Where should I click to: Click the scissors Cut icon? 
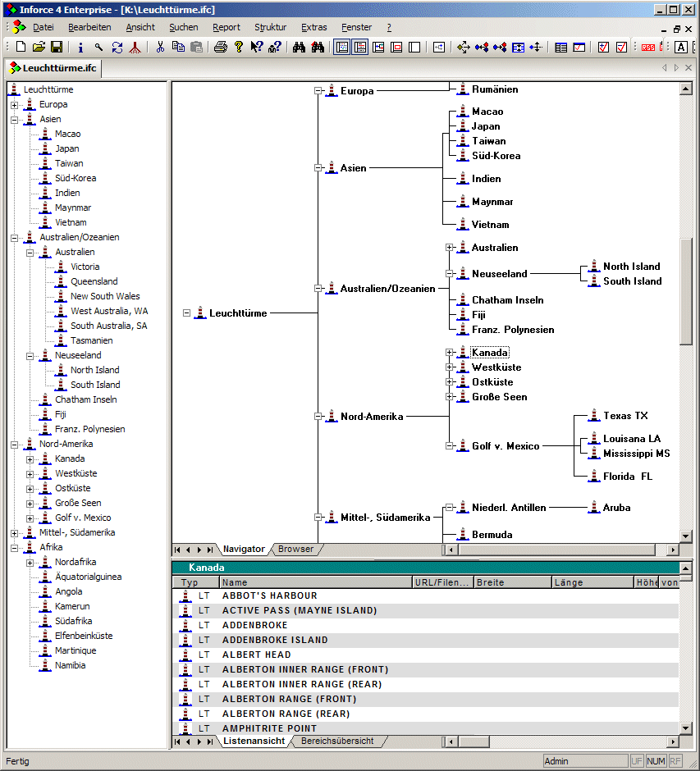(161, 48)
